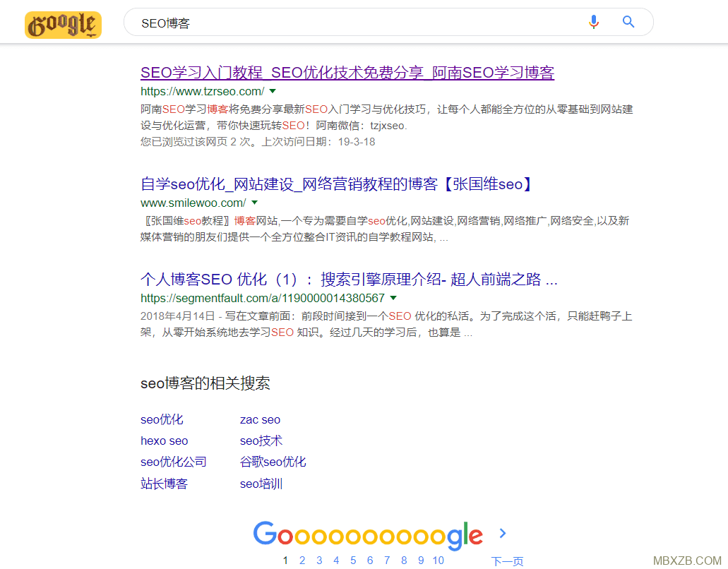Select related search hexo seo
Image resolution: width=728 pixels, height=569 pixels.
(164, 441)
